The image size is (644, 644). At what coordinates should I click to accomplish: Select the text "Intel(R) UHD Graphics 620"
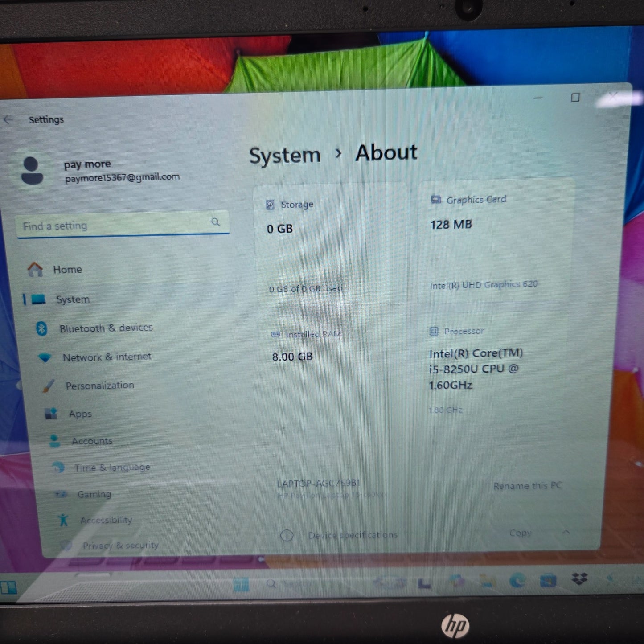click(484, 284)
